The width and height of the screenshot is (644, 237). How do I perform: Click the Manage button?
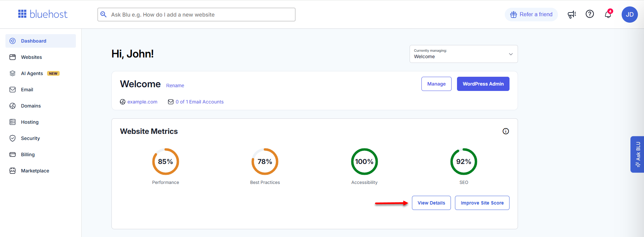click(x=436, y=84)
